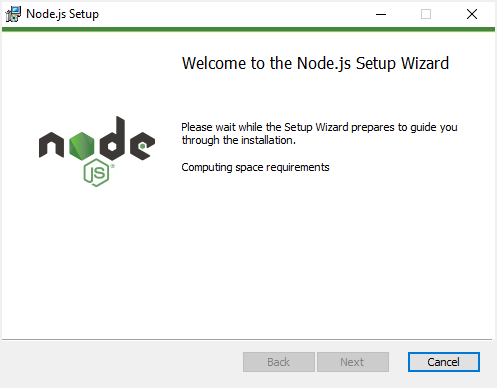Click the green banner strip below title bar
The height and width of the screenshot is (388, 497).
pos(248,29)
